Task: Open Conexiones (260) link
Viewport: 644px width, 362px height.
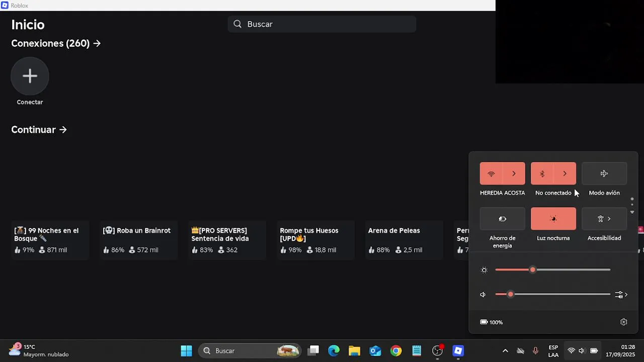Action: coord(56,43)
